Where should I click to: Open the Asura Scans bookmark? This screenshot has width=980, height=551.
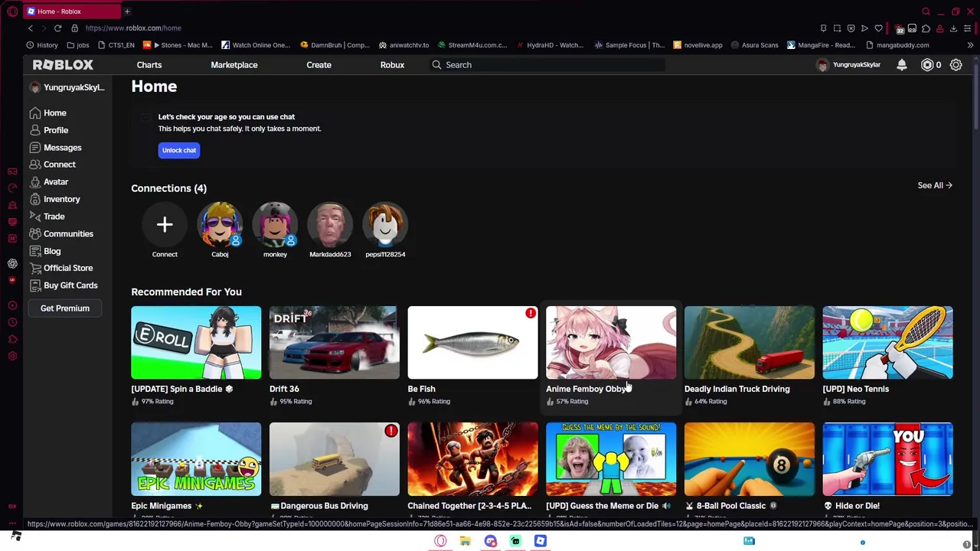tap(754, 45)
